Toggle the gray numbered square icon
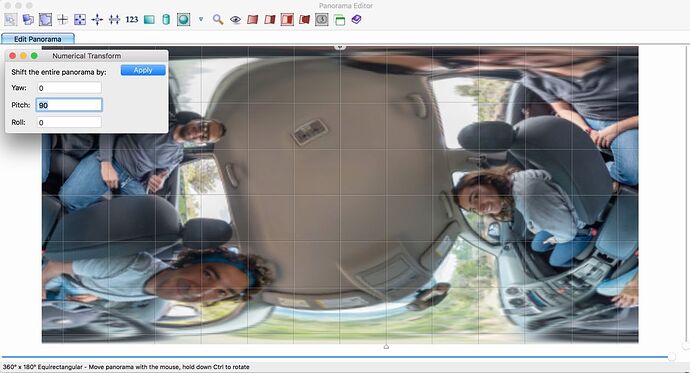Viewport: 690px width, 373px height. (x=322, y=19)
